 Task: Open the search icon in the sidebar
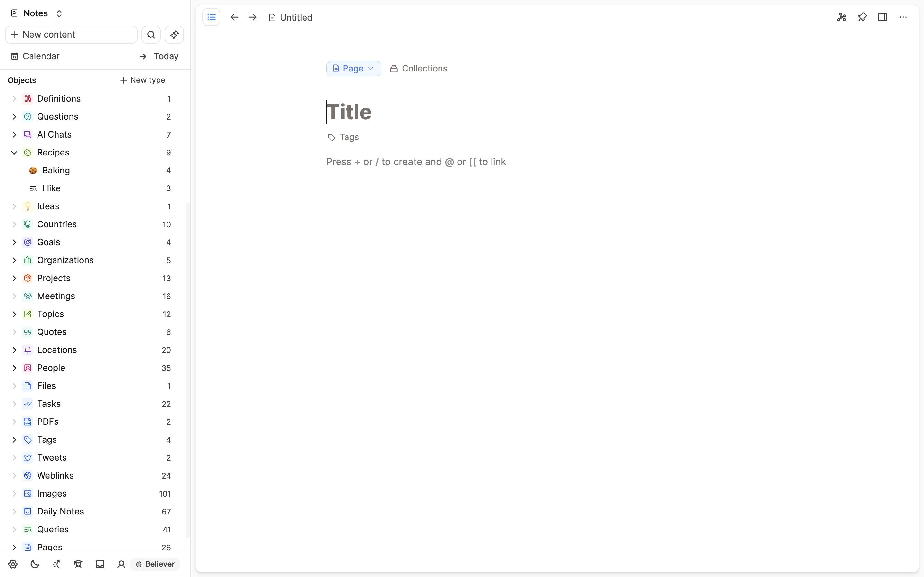pos(151,34)
